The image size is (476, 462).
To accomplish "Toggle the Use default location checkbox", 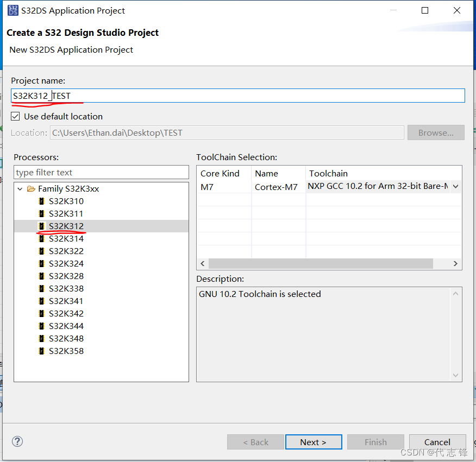I will coord(15,117).
